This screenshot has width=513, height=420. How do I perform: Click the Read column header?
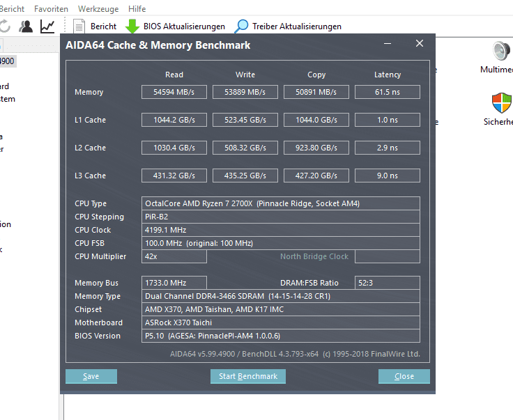pos(174,75)
